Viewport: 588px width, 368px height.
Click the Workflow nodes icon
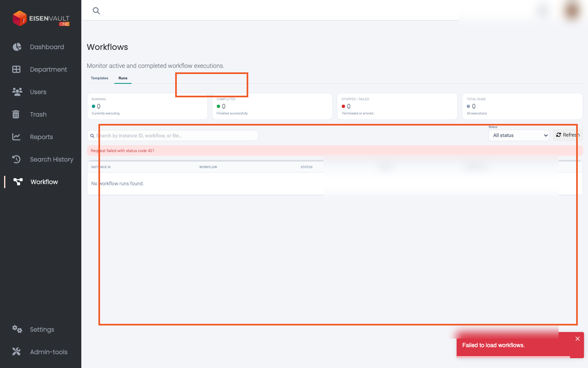(18, 182)
